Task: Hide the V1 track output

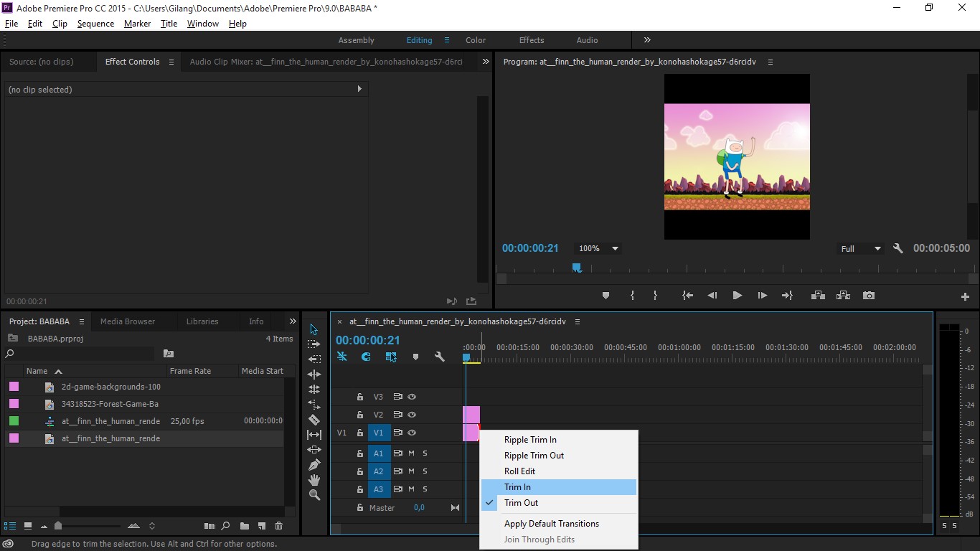Action: coord(413,433)
